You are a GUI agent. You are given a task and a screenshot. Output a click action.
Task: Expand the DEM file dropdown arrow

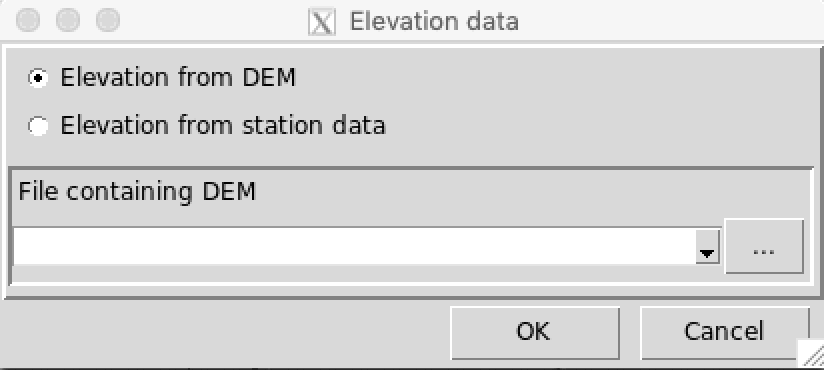[707, 246]
